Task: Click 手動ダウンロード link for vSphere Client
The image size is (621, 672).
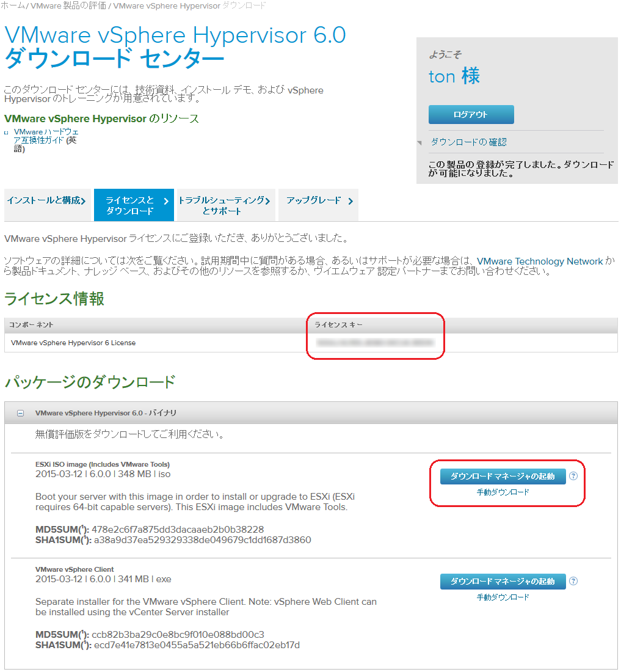Action: [503, 597]
